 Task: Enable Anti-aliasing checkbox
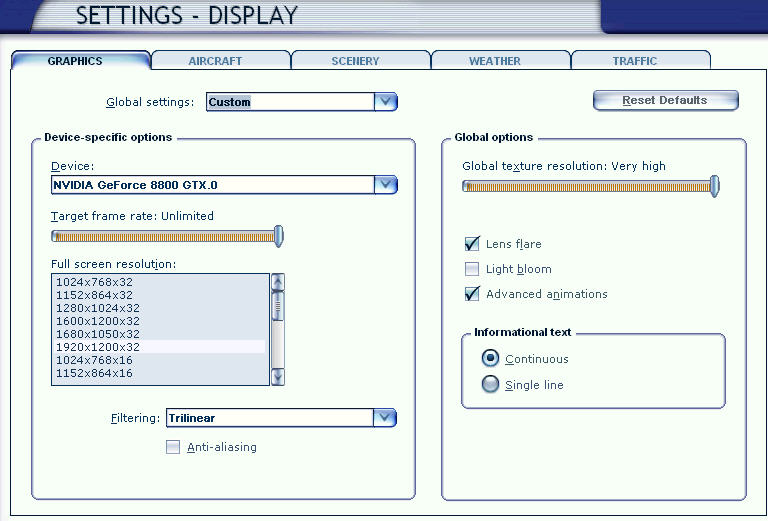173,447
